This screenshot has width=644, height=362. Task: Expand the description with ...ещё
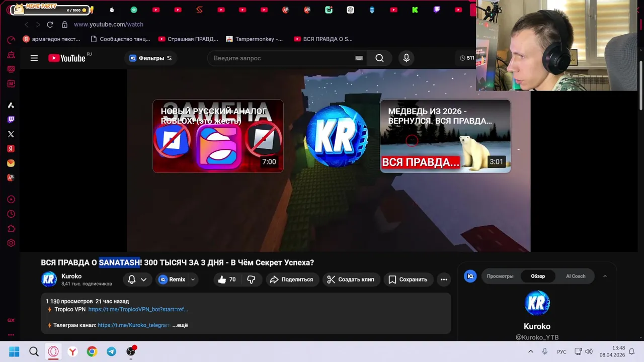[180, 325]
